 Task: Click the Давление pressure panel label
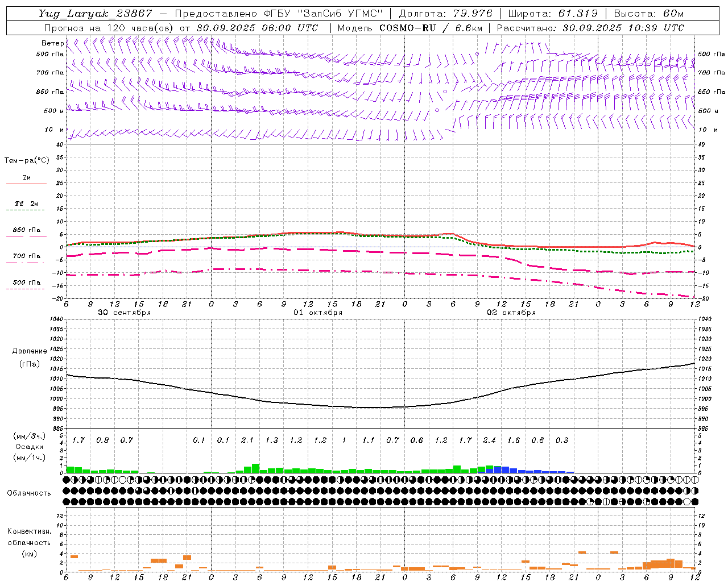coord(30,351)
